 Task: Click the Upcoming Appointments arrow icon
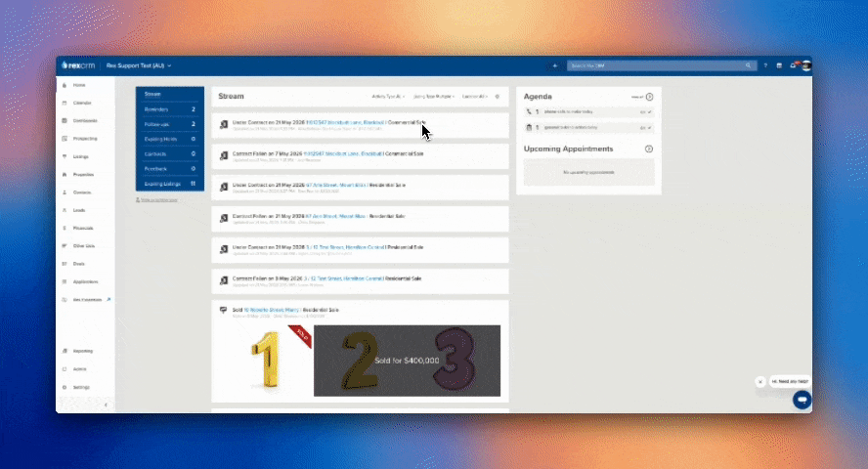[649, 149]
